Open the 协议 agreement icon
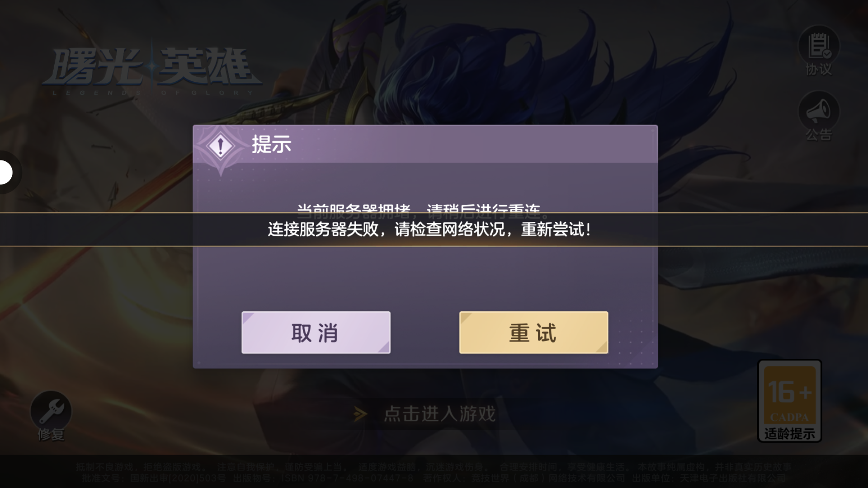The image size is (868, 488). click(818, 51)
